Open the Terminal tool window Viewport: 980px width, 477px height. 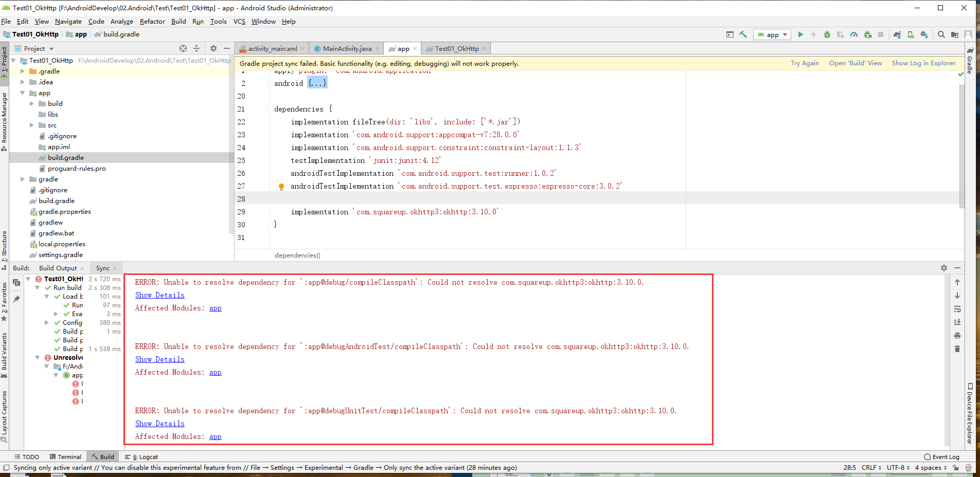(65, 456)
